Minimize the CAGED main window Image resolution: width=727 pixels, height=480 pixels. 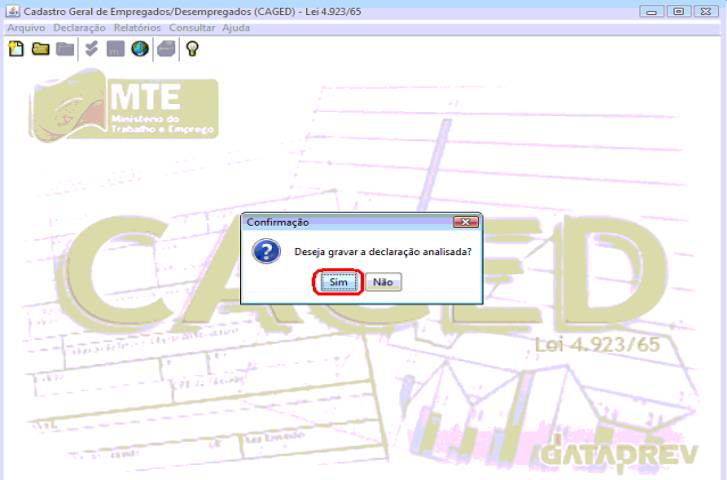pyautogui.click(x=651, y=11)
